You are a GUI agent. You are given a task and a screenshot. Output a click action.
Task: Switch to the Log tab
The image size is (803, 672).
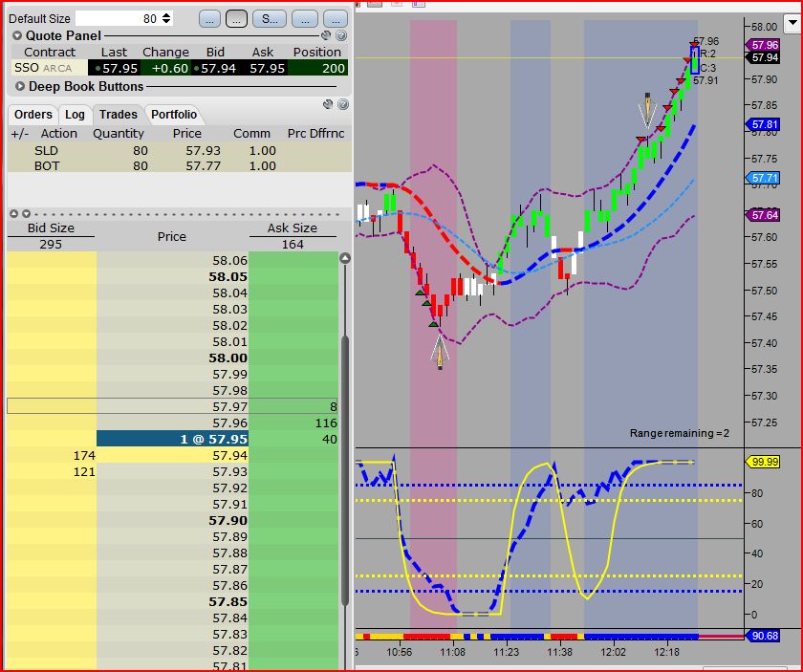tap(75, 114)
